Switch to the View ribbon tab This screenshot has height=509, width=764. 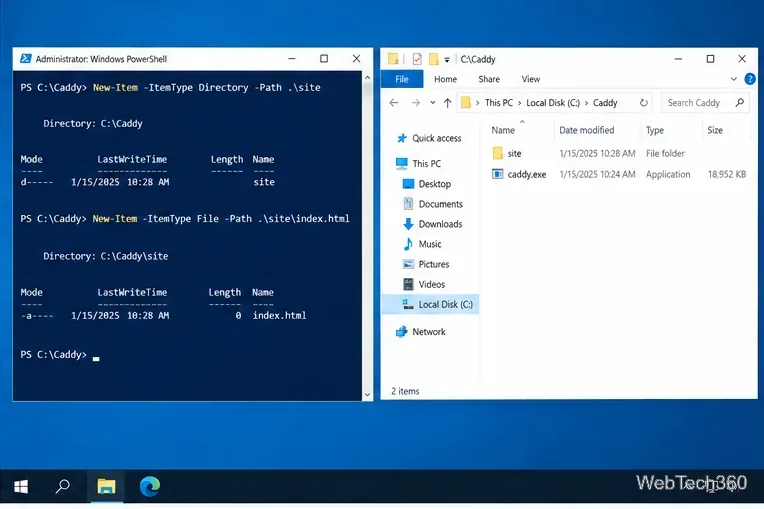click(531, 79)
